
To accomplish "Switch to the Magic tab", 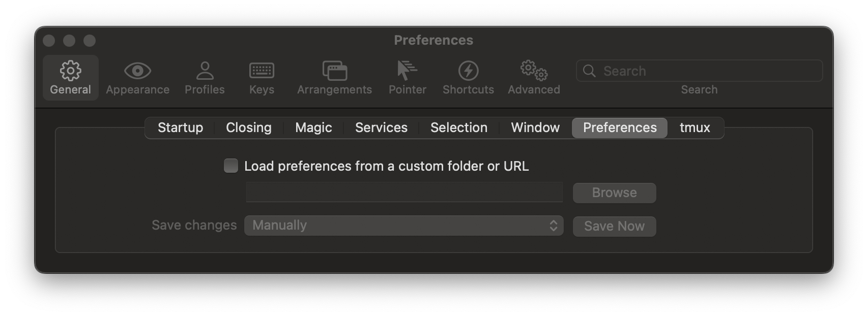I will pyautogui.click(x=313, y=128).
